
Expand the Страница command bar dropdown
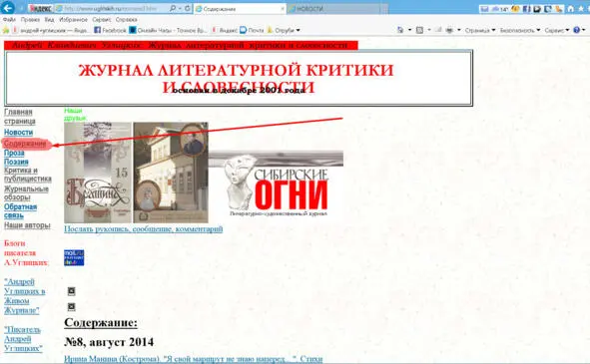480,30
